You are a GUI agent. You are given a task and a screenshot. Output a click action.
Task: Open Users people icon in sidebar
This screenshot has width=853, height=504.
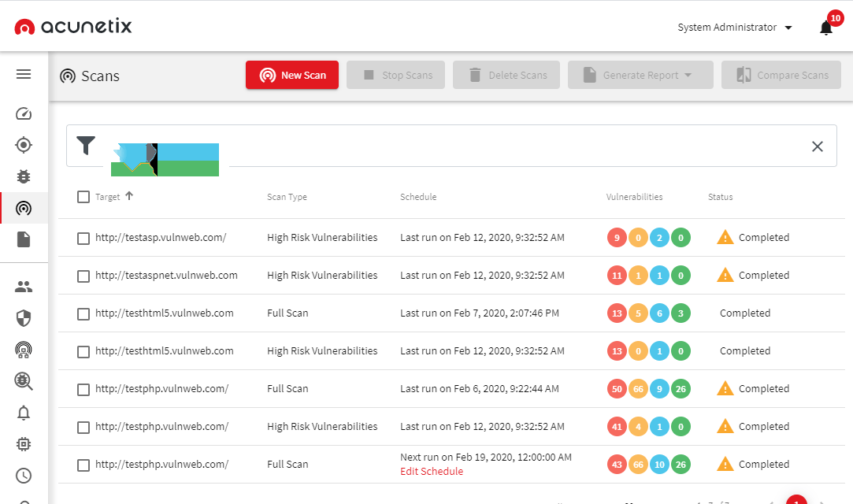point(24,287)
